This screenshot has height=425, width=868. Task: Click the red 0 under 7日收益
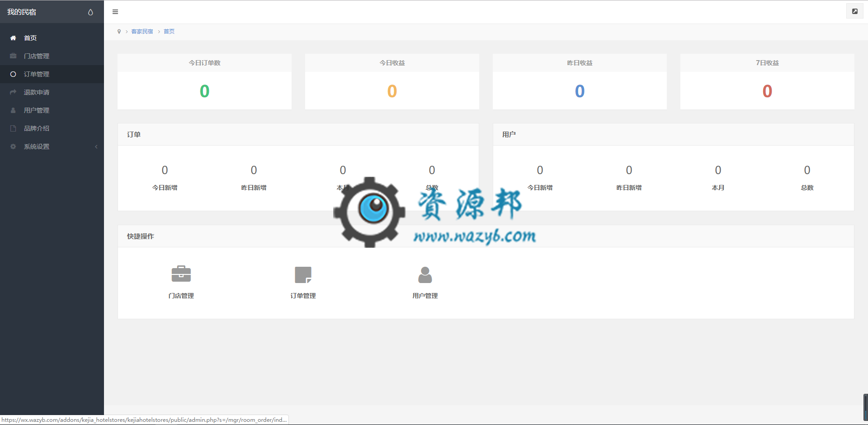click(x=768, y=91)
